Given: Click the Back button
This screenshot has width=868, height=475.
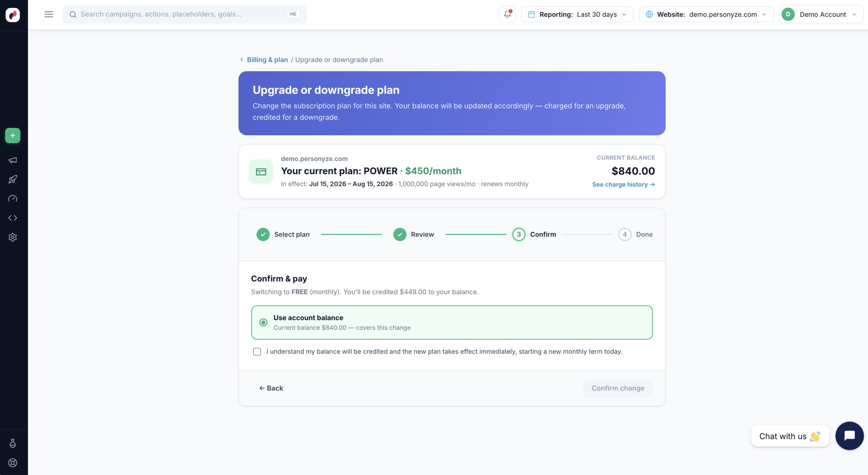Looking at the screenshot, I should [271, 388].
